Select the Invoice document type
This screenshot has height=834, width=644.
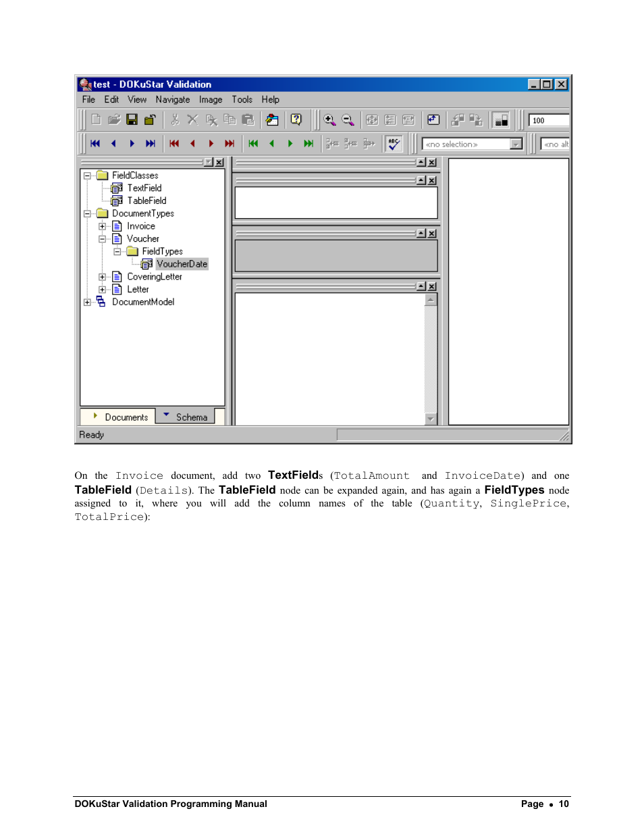(140, 226)
